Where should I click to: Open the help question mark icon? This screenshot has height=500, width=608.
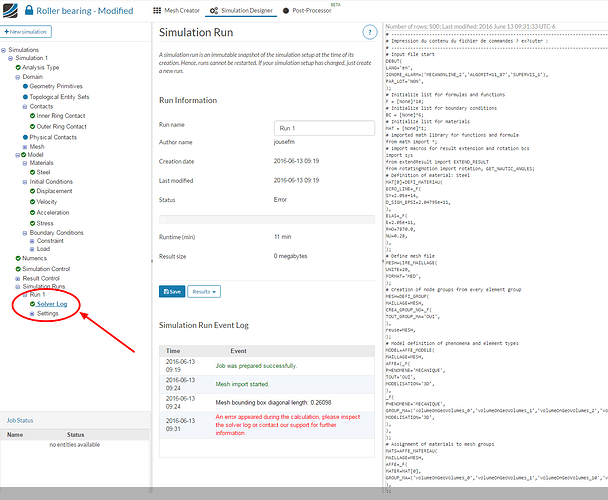pos(370,32)
